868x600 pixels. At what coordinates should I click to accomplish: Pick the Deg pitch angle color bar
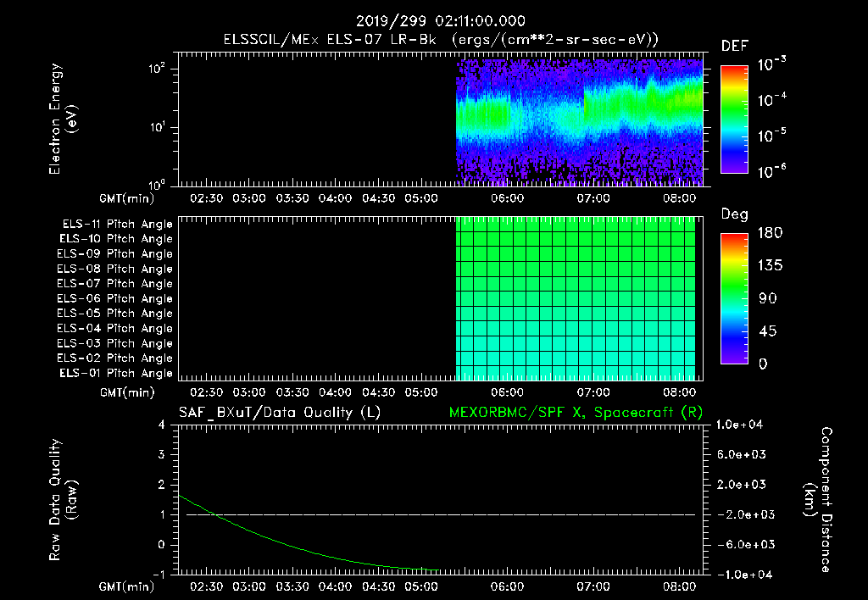coord(734,298)
